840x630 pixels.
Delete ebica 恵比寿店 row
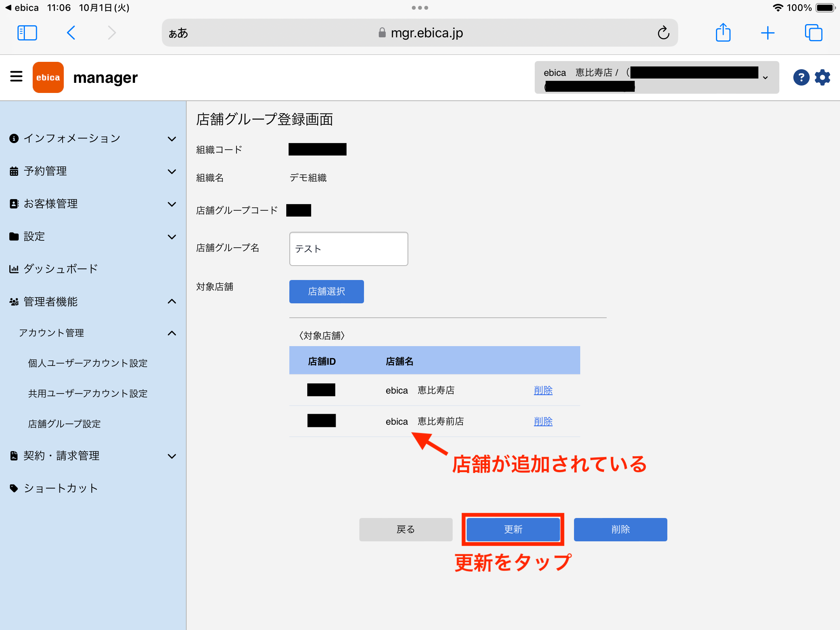click(543, 390)
